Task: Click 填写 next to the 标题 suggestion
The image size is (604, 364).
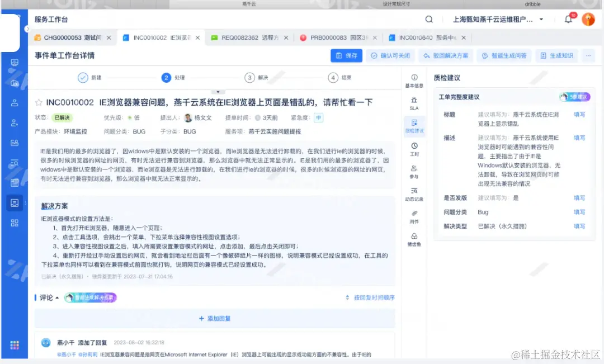Action: (x=579, y=114)
